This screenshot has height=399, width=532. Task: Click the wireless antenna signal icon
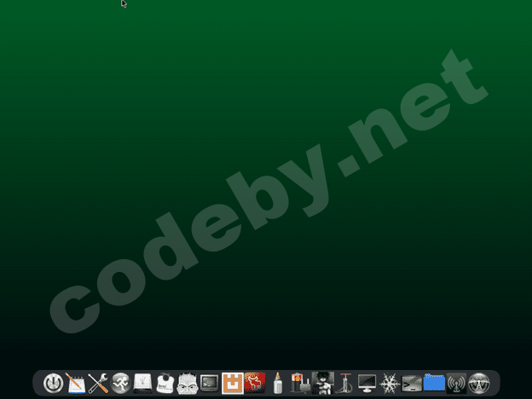pos(457,384)
